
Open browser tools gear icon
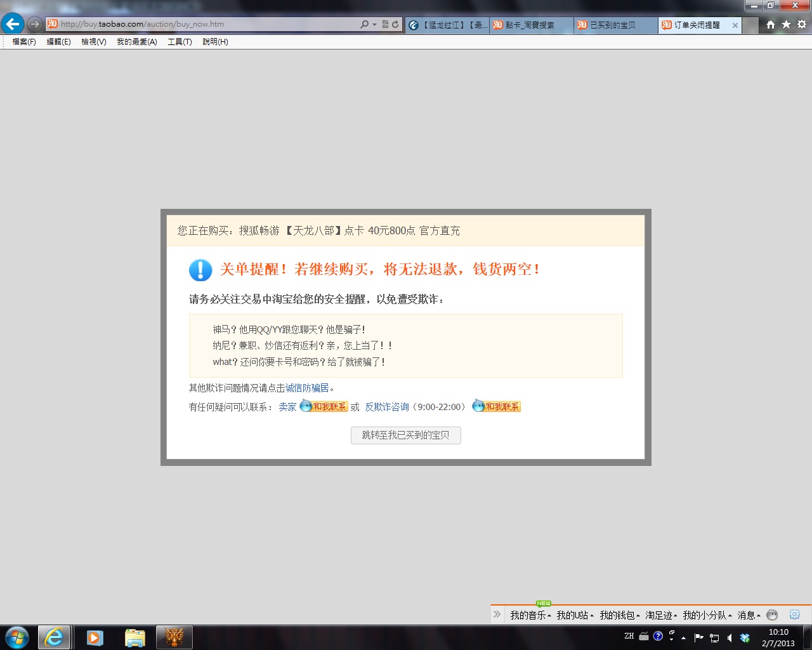tap(802, 24)
